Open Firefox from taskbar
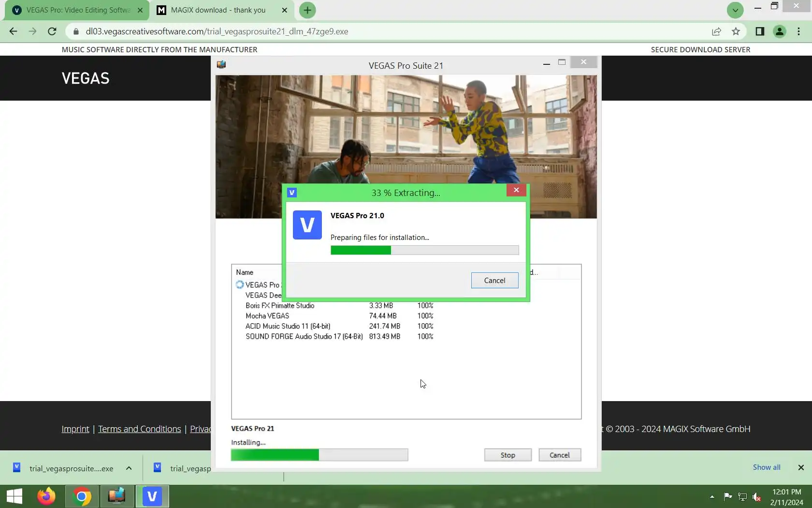The image size is (812, 508). pyautogui.click(x=46, y=496)
